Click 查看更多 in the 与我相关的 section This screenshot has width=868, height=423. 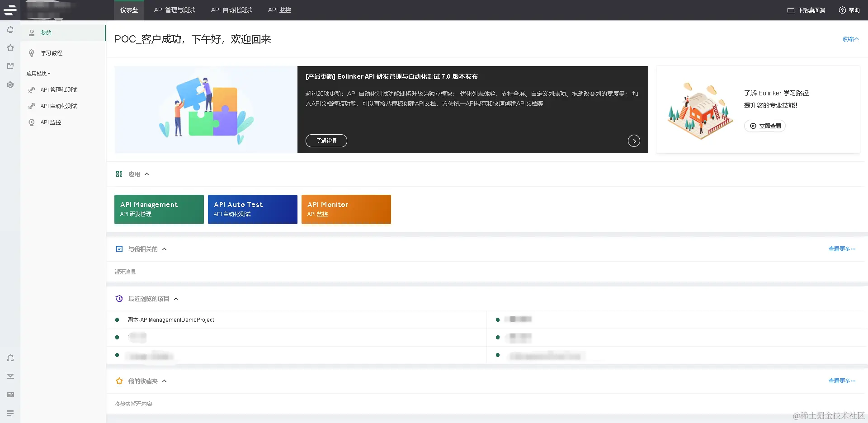click(842, 249)
